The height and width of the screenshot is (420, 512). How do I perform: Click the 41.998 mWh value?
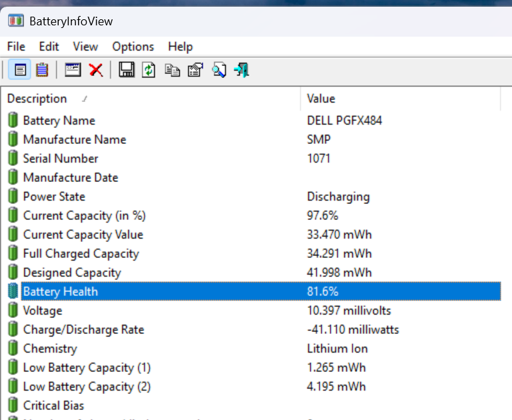pos(339,273)
